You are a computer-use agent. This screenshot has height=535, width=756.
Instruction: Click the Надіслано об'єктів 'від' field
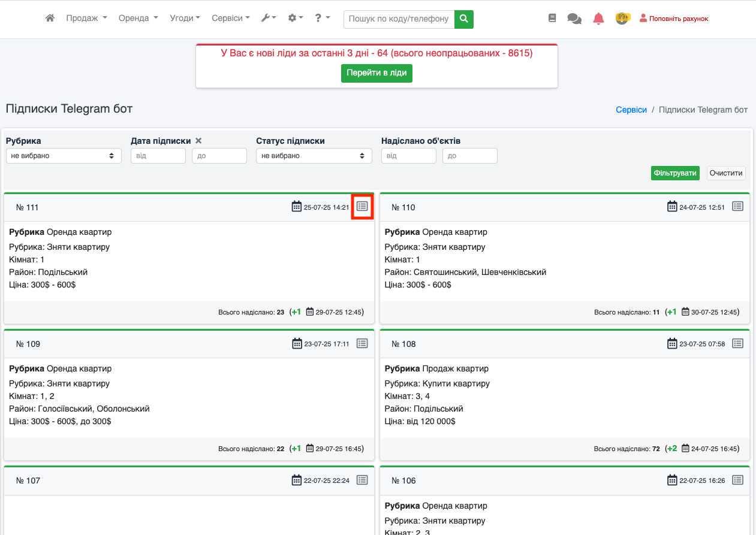pyautogui.click(x=408, y=156)
